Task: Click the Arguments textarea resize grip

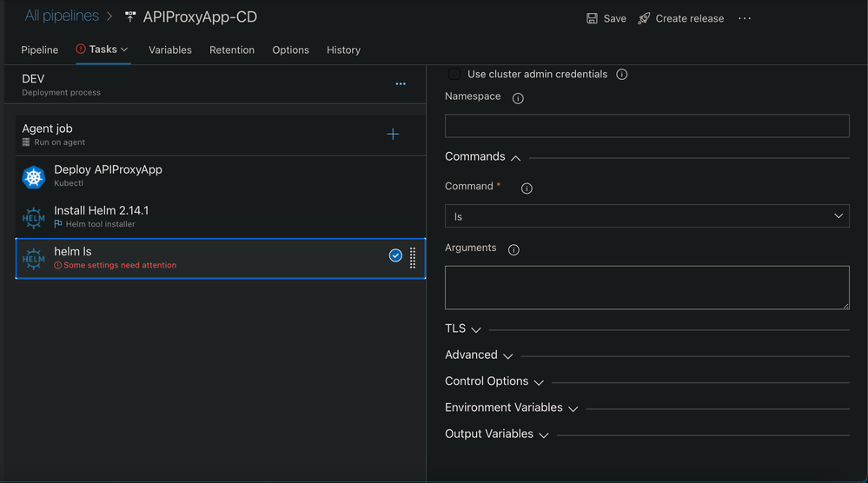Action: click(846, 306)
